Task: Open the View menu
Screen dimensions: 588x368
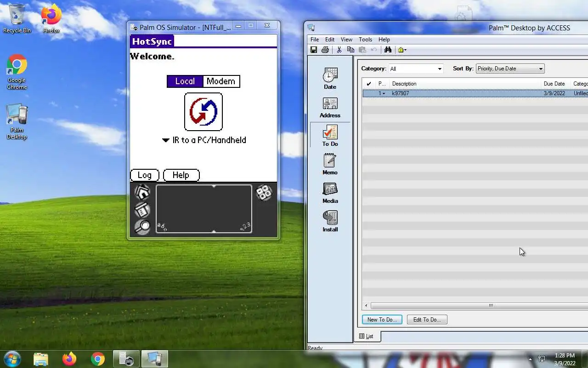Action: pos(346,40)
